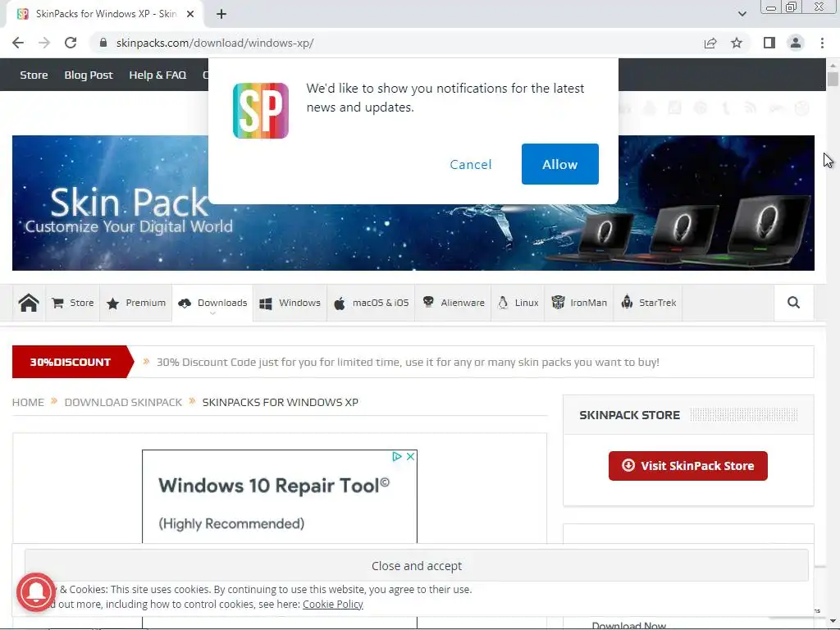Close the Windows 10 Repair Tool ad
Image resolution: width=840 pixels, height=630 pixels.
[410, 456]
